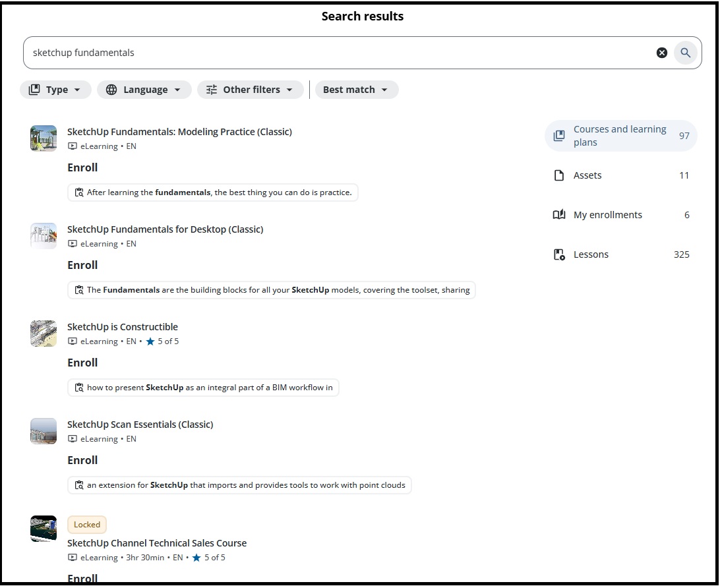Expand the Language dropdown arrow
This screenshot has width=720, height=588.
pos(177,90)
